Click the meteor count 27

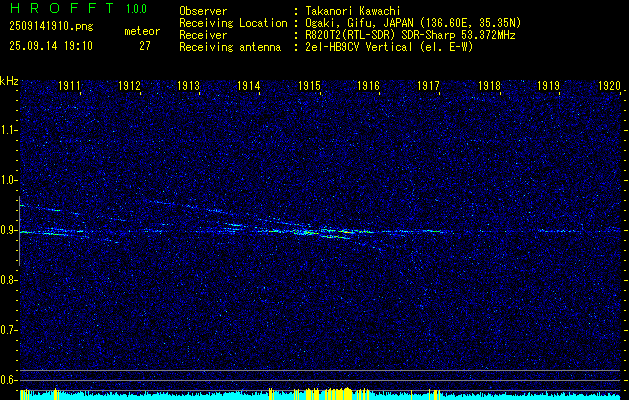145,46
